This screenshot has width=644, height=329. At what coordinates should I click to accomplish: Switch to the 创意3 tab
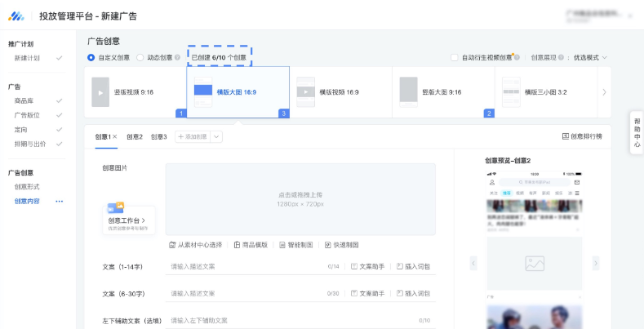(x=159, y=136)
